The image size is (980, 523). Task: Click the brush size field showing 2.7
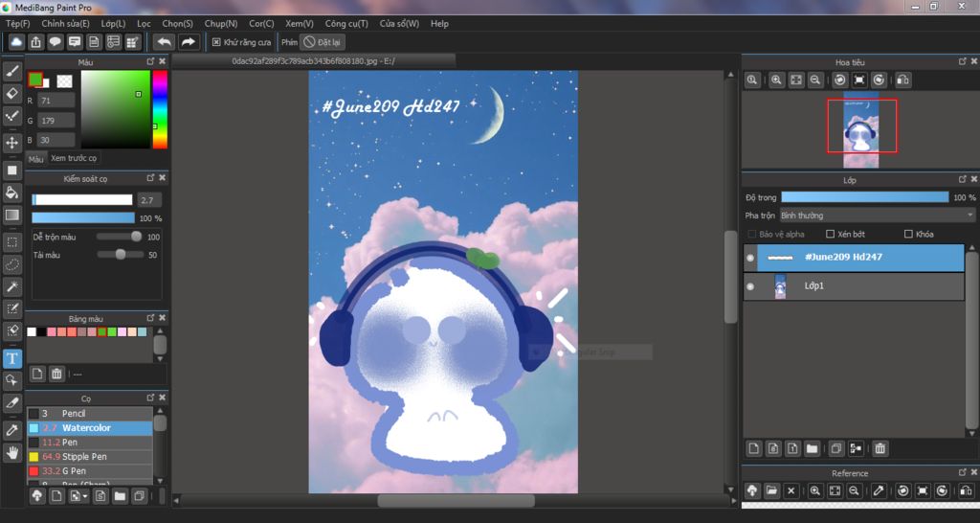[149, 200]
